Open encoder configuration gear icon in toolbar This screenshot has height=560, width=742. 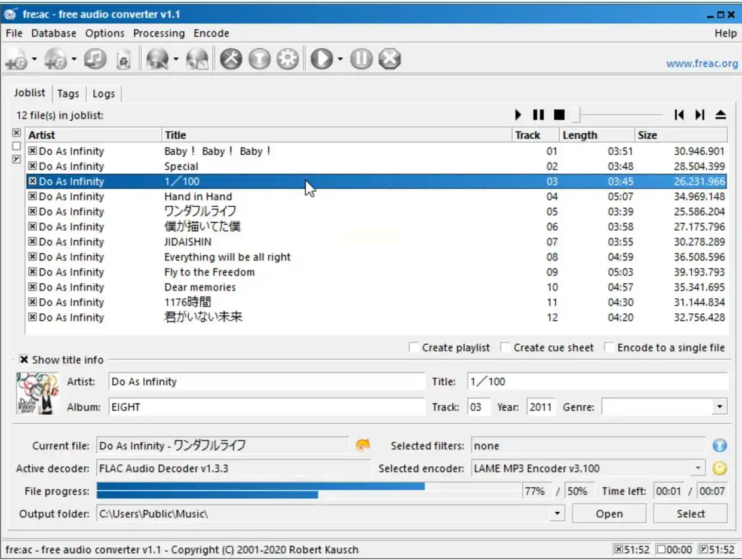(x=287, y=59)
